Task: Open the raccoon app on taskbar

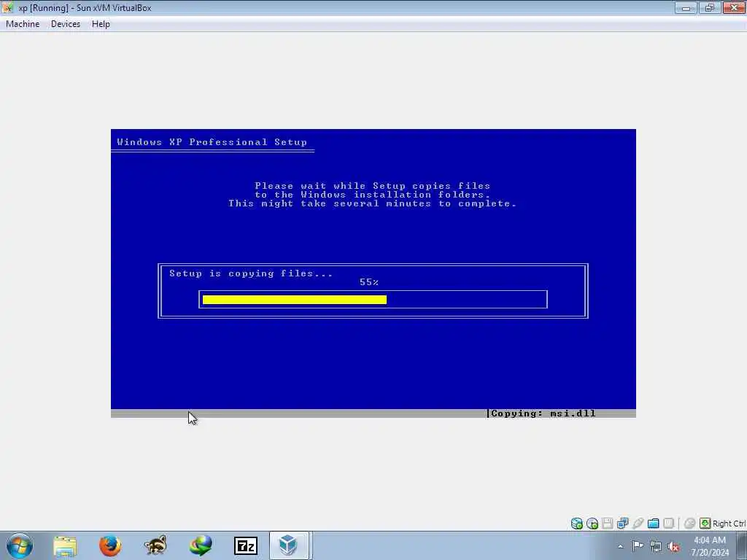Action: (x=155, y=545)
